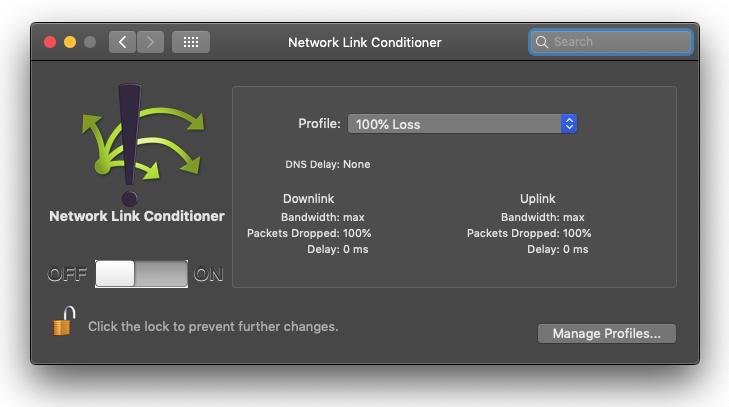Click the magnifying glass search icon
This screenshot has width=729, height=407.
tap(542, 42)
